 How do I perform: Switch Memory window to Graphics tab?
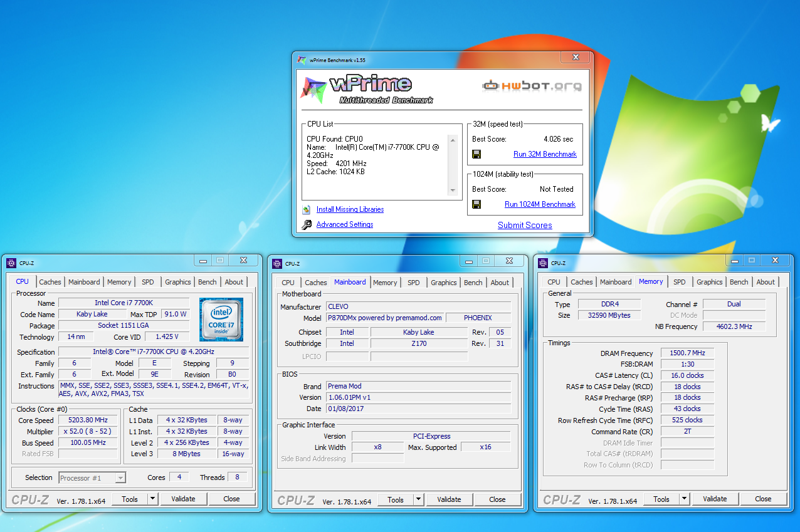pyautogui.click(x=710, y=282)
